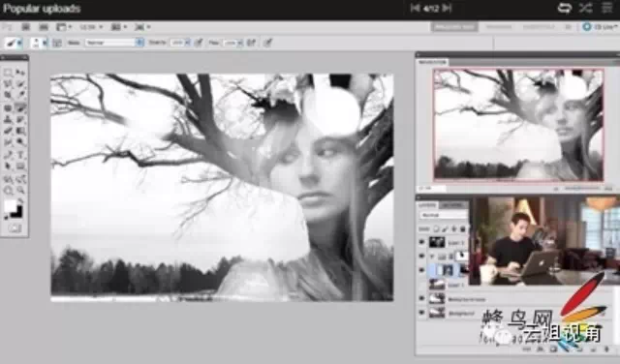The width and height of the screenshot is (620, 364).
Task: Open the Flow slider dropdown arrow
Action: 239,43
